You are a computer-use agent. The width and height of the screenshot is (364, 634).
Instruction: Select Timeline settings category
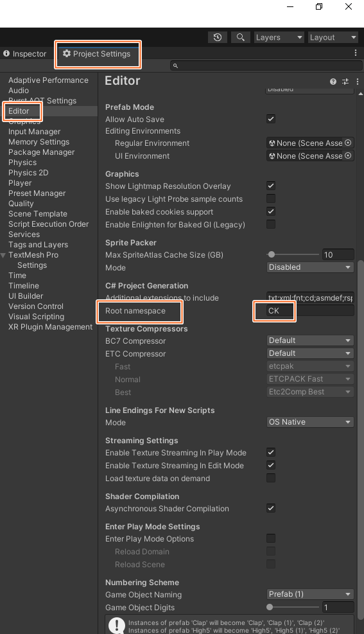pyautogui.click(x=24, y=285)
